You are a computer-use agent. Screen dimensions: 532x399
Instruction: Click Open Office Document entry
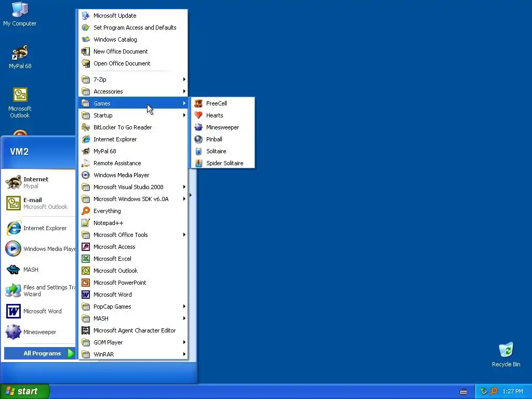point(133,63)
